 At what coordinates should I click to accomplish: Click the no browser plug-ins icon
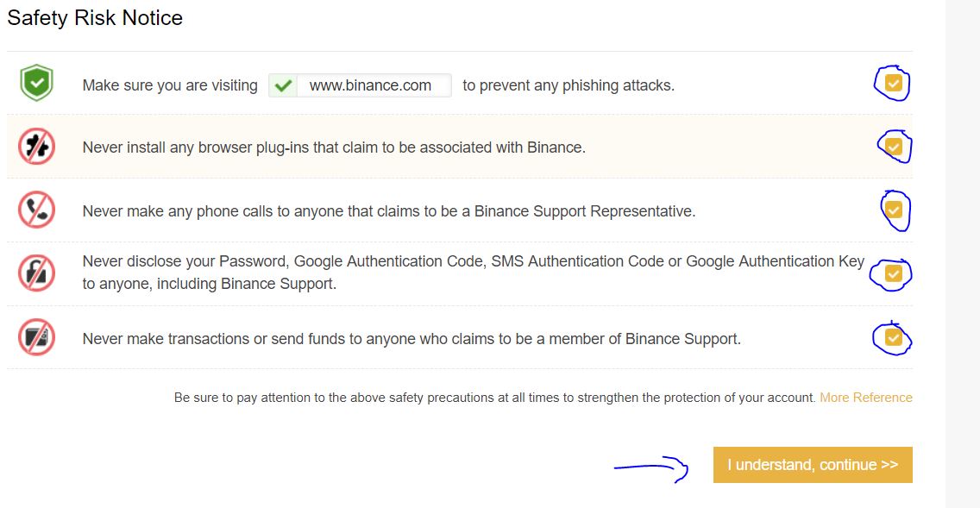coord(36,147)
